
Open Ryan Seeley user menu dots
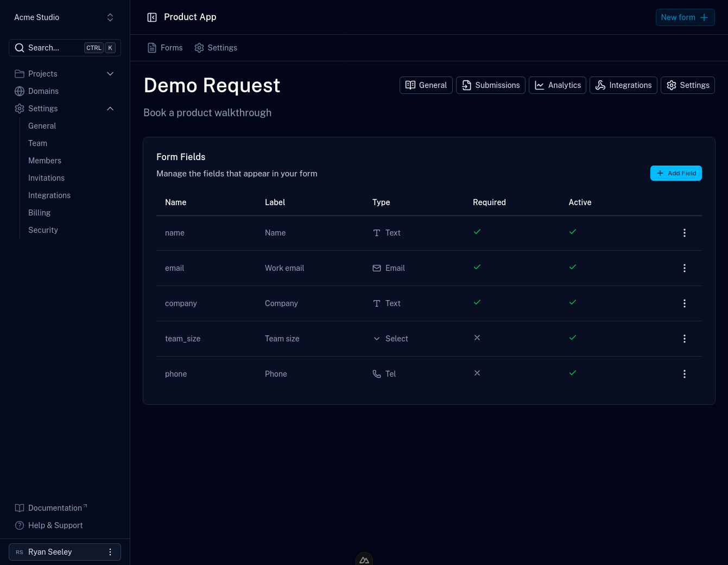click(110, 552)
